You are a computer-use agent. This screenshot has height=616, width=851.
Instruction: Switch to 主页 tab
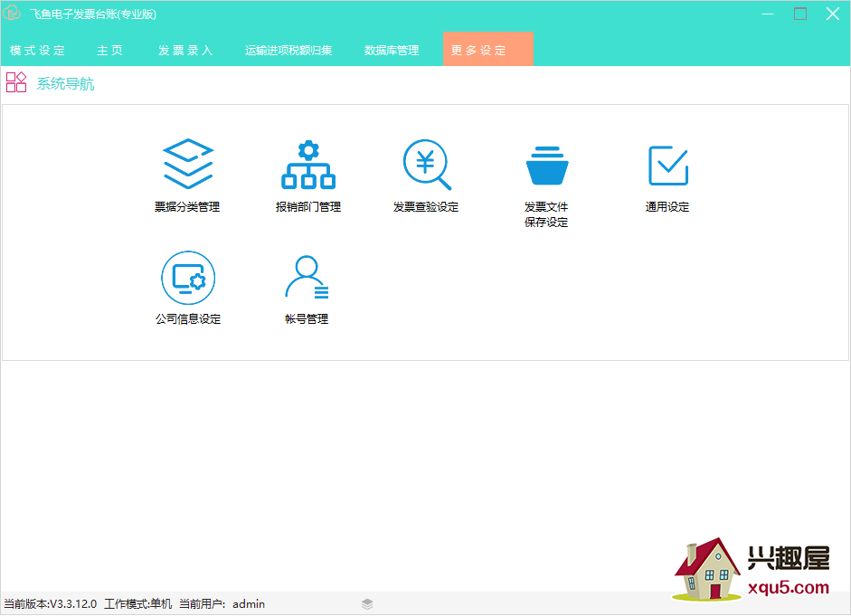point(109,50)
